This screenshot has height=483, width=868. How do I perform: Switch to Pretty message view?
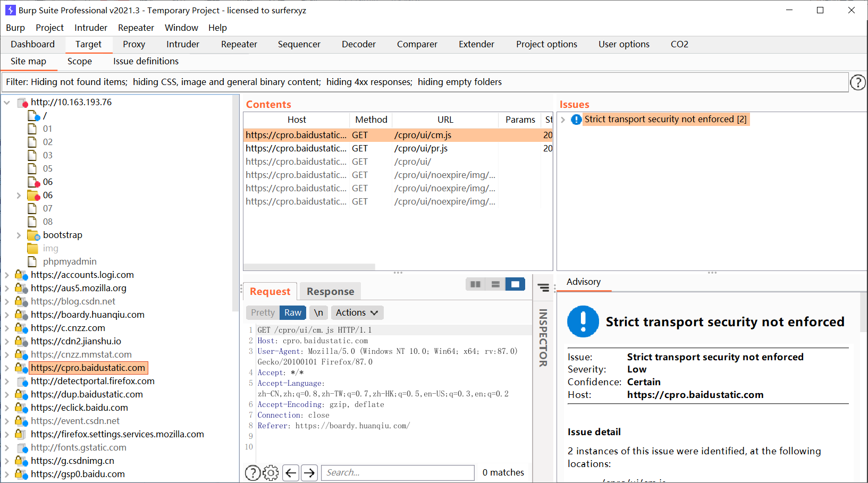[263, 312]
